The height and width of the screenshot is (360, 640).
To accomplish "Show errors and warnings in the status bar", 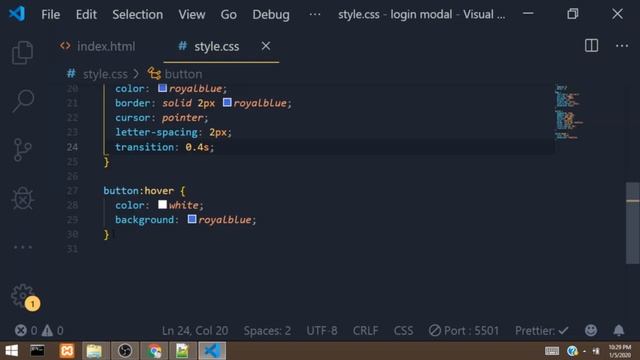I will point(39,330).
